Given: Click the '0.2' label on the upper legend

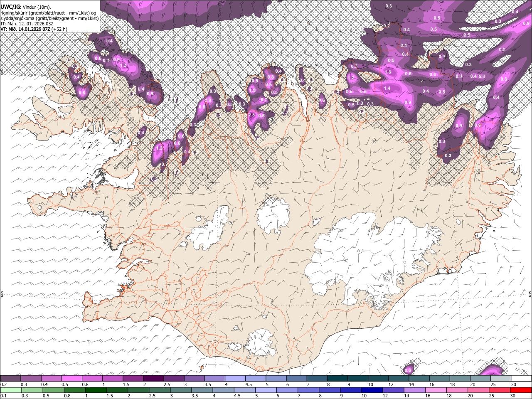Looking at the screenshot, I should tap(4, 384).
